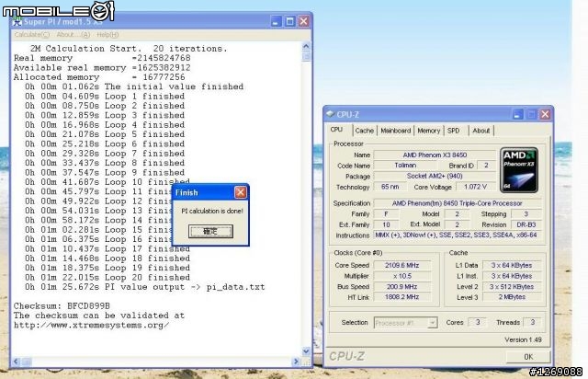Click the Super PI horizontal scrollbar left arrow
588x379 pixels.
[16, 362]
